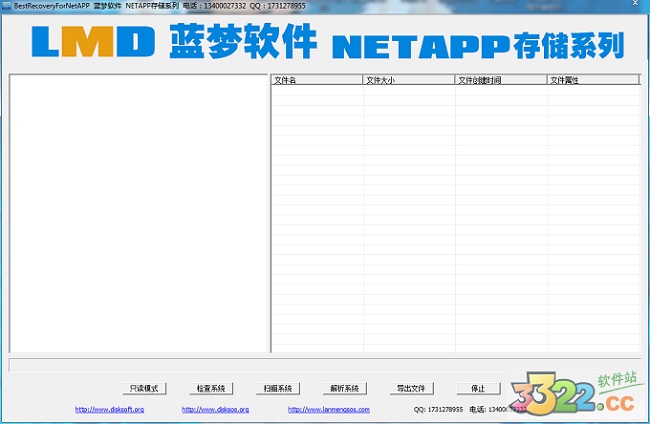Open the http://www.disksos.org link
This screenshot has height=424, width=650.
point(216,409)
